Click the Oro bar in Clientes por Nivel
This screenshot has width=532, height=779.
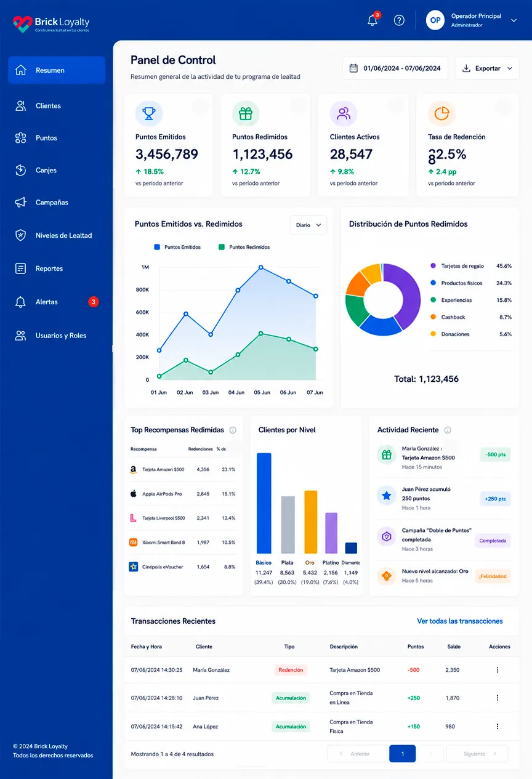point(311,522)
